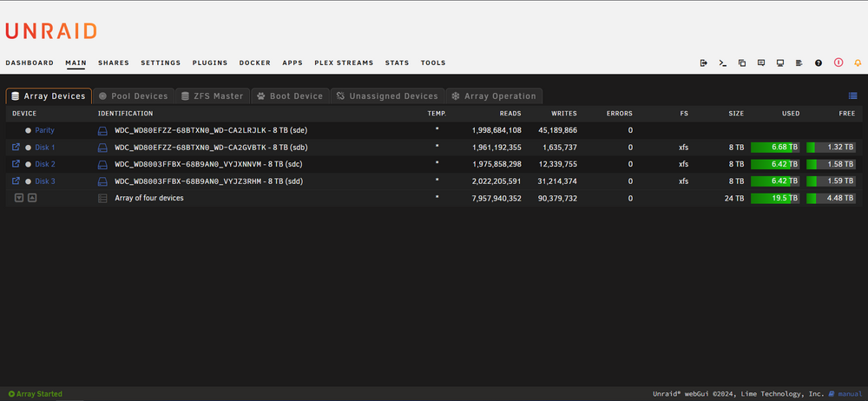Open the feedback speech-bubble icon
The height and width of the screenshot is (401, 868).
[761, 63]
